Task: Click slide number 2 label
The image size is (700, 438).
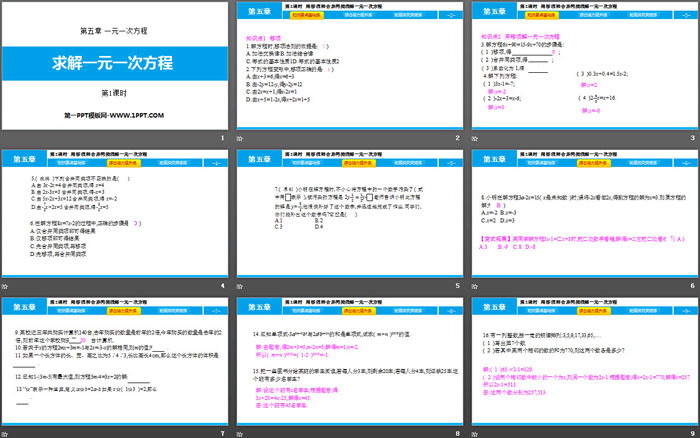Action: [x=458, y=138]
